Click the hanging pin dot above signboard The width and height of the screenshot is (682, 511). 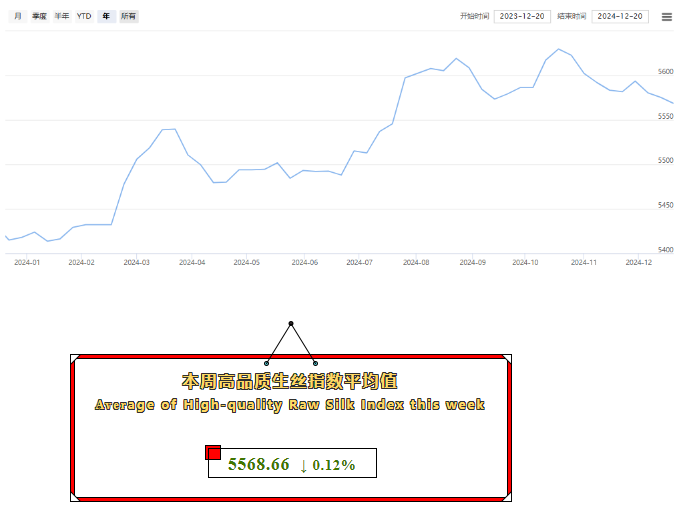291,324
